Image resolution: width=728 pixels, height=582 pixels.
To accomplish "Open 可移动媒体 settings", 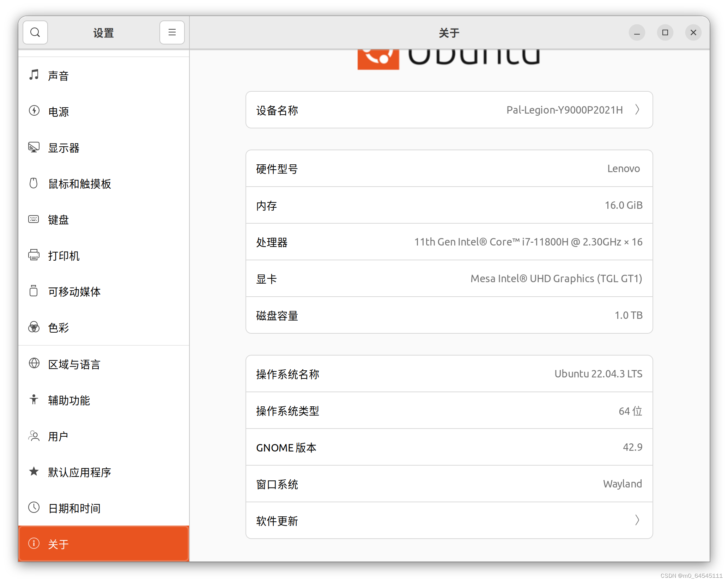I will point(104,292).
